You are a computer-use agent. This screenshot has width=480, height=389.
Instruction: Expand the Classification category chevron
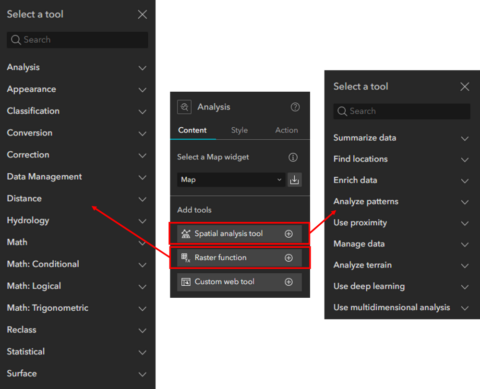142,112
